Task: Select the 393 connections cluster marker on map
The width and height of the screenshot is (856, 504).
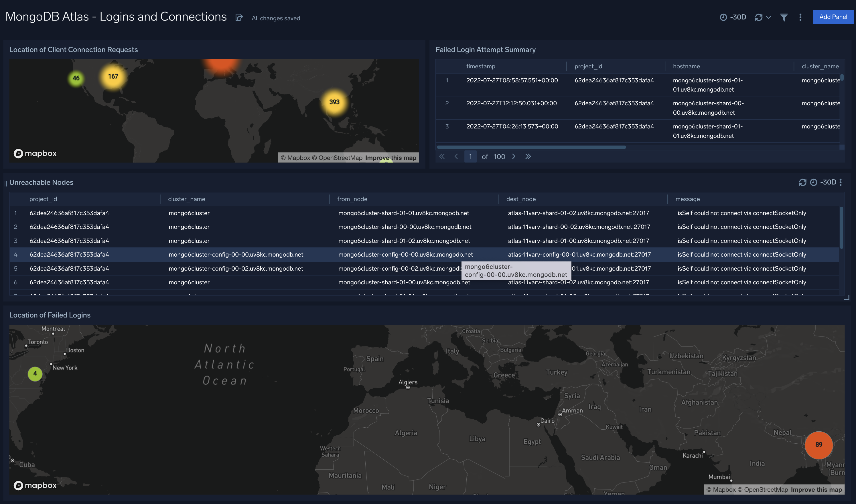Action: click(x=334, y=101)
